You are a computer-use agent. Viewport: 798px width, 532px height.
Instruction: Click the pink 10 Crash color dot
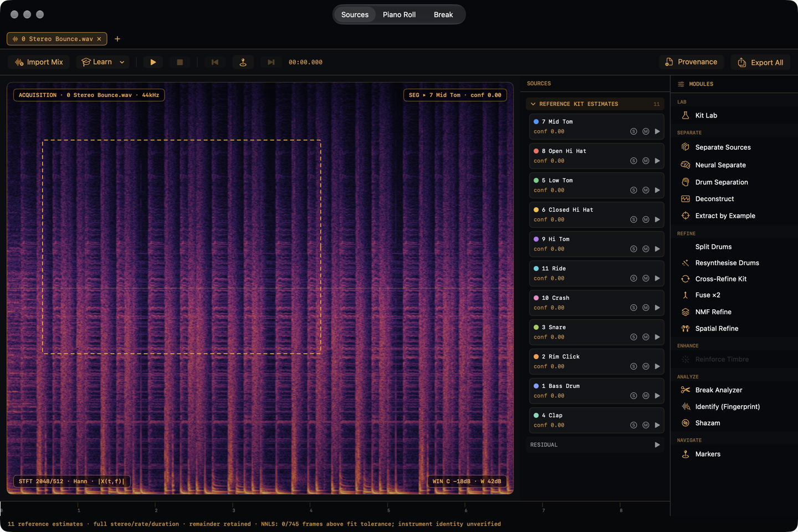[536, 298]
